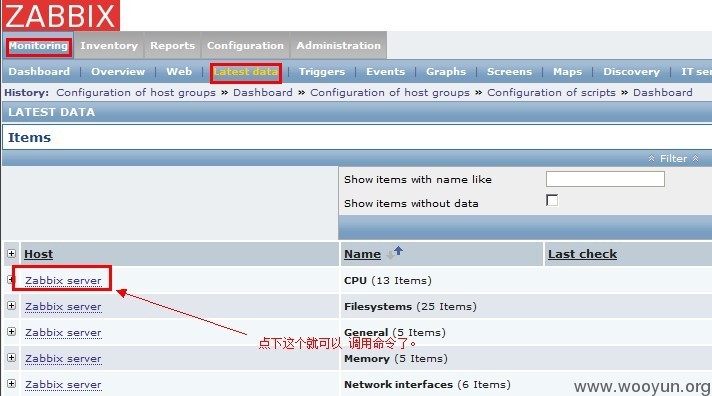Expand the Memory group row
The image size is (712, 396).
pyautogui.click(x=11, y=357)
